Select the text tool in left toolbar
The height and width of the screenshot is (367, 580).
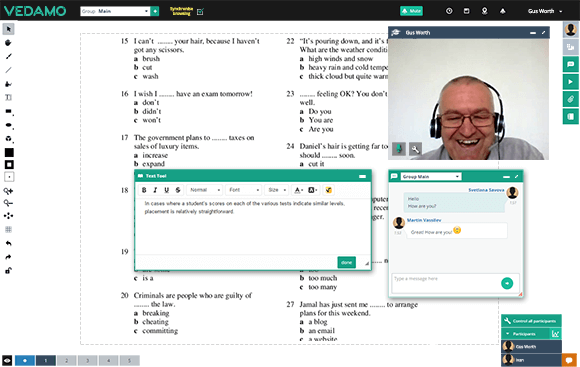click(9, 98)
